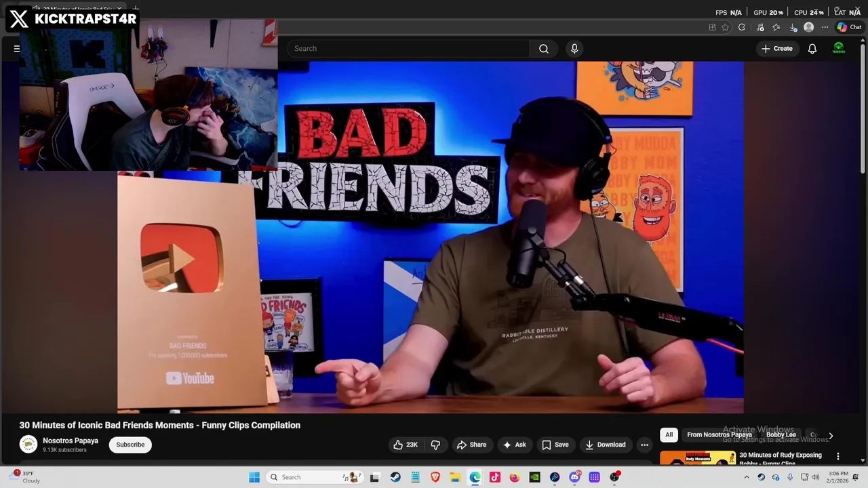Open the Nosotros Papaya channel avatar
Screen dimensions: 868x488
pos(28,445)
